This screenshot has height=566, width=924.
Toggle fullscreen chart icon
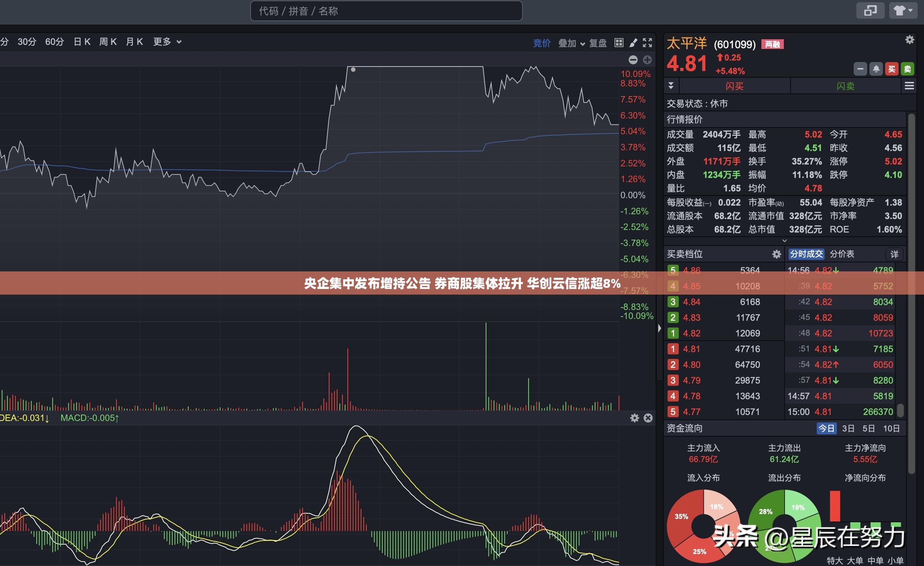pos(647,43)
